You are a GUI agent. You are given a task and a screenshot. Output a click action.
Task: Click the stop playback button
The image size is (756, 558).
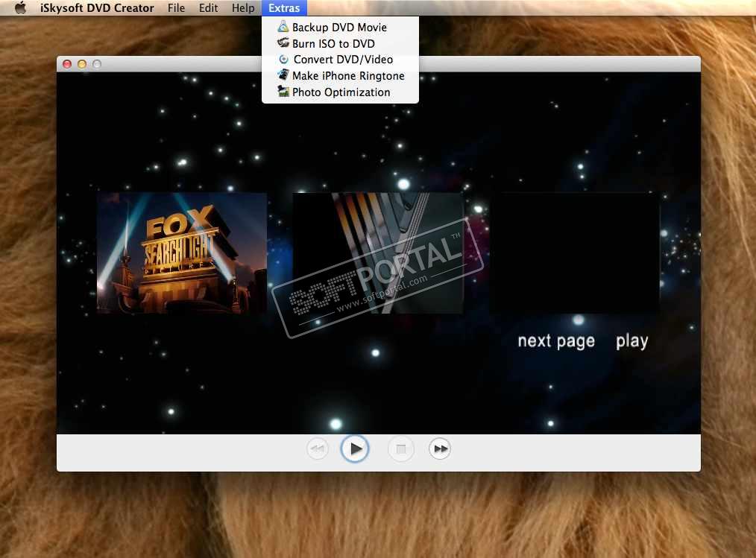pos(400,448)
